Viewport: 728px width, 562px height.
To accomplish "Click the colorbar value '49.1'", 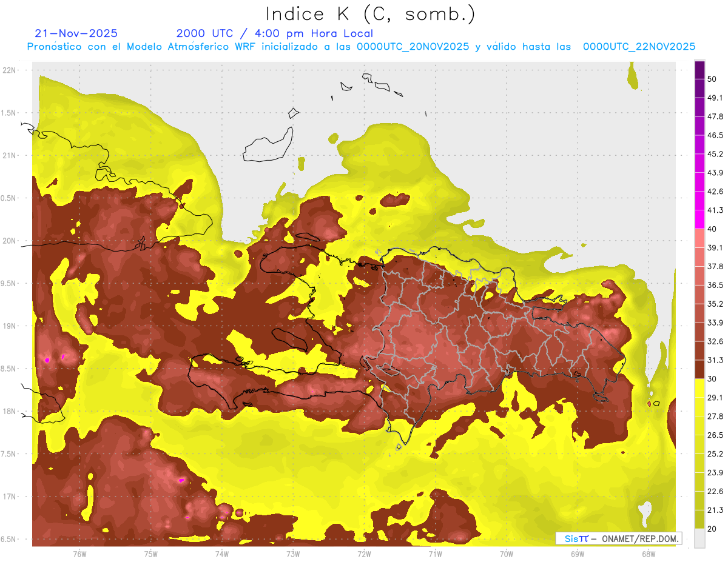I will 715,98.
